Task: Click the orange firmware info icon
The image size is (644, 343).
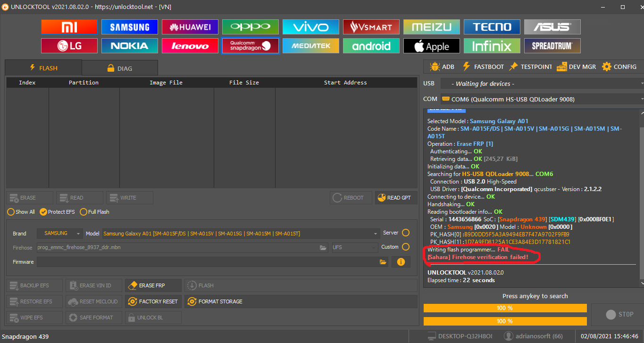Action: (401, 262)
